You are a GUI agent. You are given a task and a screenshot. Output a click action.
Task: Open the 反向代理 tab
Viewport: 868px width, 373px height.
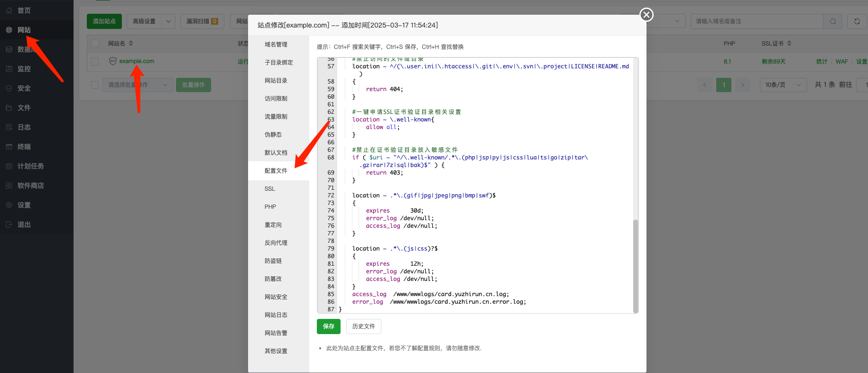[278, 243]
